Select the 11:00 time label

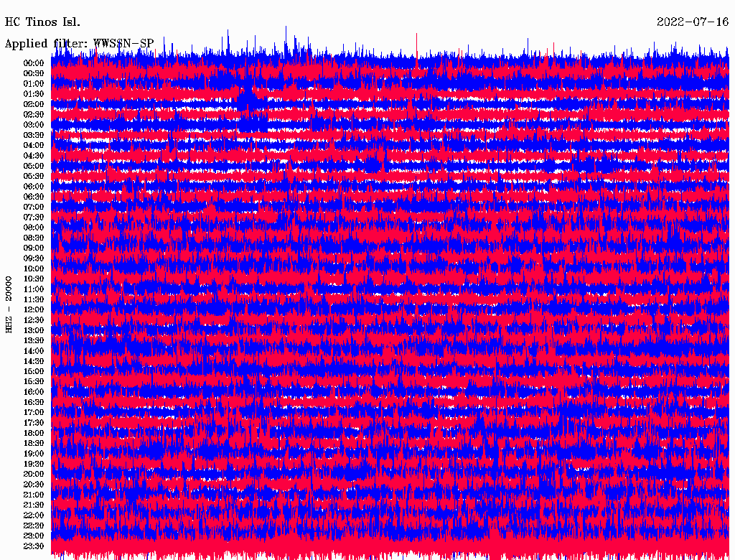(x=34, y=289)
